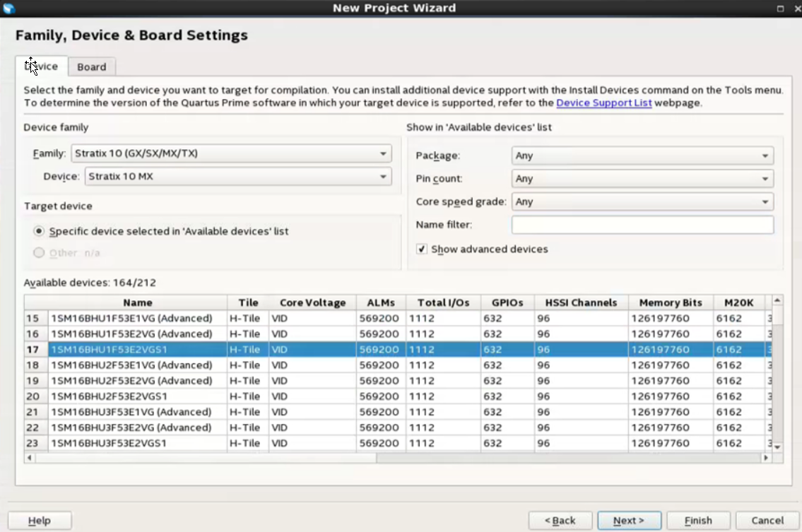Viewport: 802px width, 532px height.
Task: Switch to the Board tab
Action: coord(92,67)
